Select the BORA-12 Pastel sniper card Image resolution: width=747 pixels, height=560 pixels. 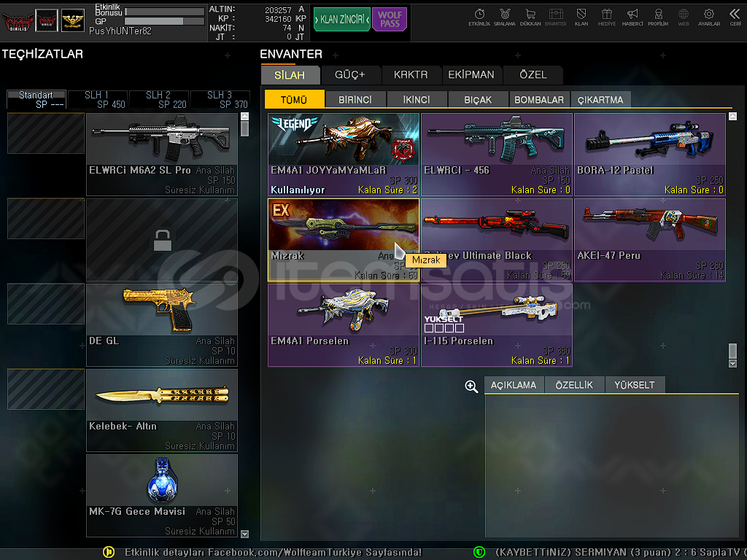[650, 155]
